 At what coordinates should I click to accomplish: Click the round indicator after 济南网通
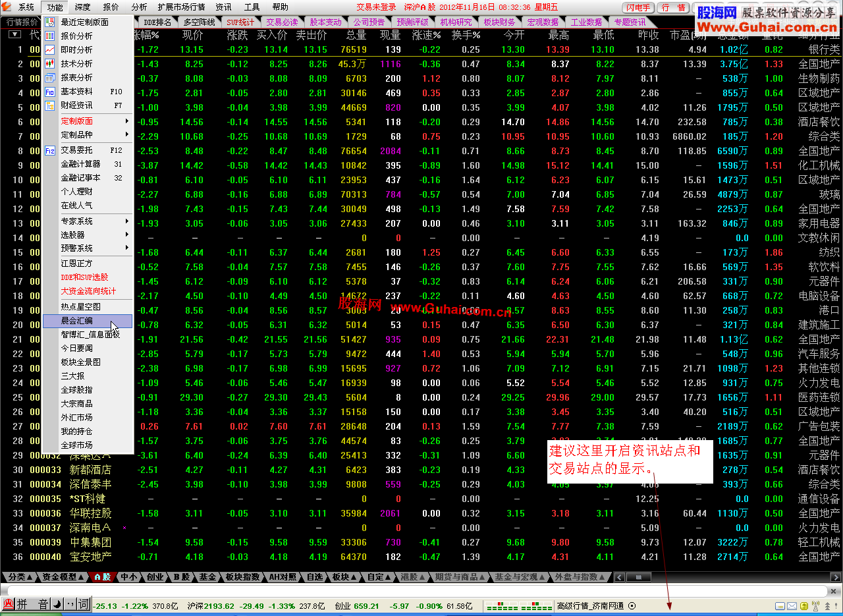632,605
